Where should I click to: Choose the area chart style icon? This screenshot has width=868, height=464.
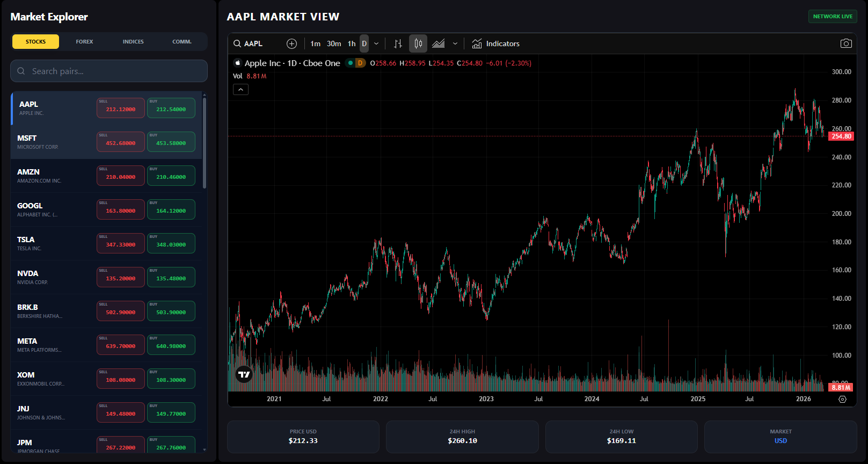click(439, 44)
